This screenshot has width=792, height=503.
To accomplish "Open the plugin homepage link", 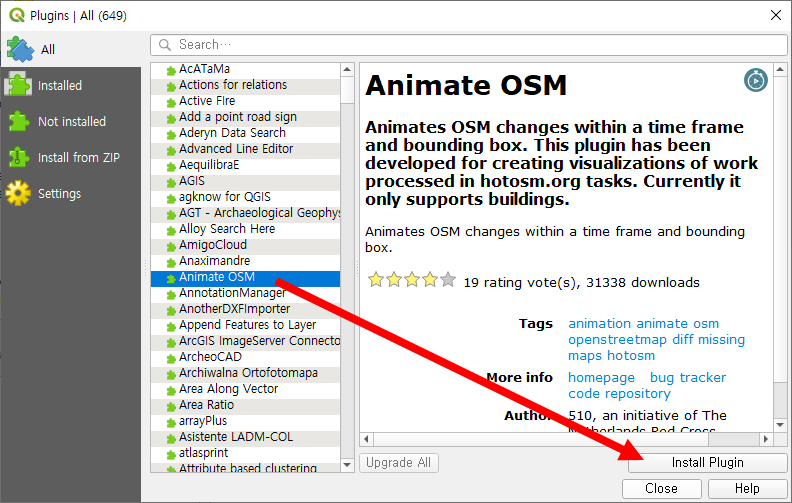I will click(601, 378).
